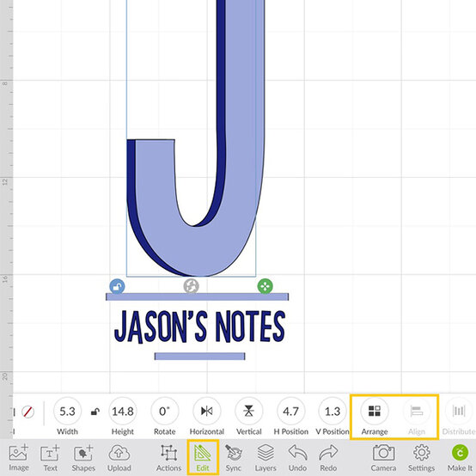Edit the H Position value 4.7
476x476 pixels.
pyautogui.click(x=290, y=412)
